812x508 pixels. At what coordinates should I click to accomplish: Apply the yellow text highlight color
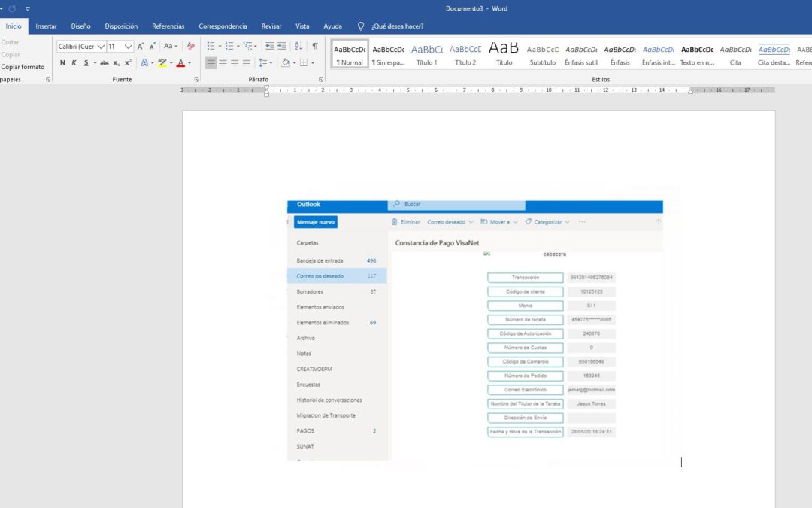coord(162,62)
